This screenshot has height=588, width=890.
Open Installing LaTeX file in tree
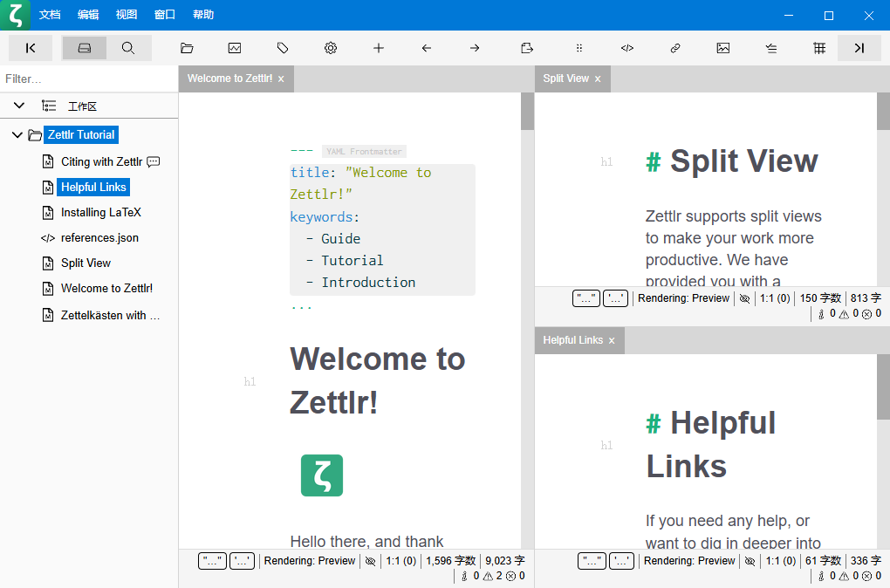point(100,212)
